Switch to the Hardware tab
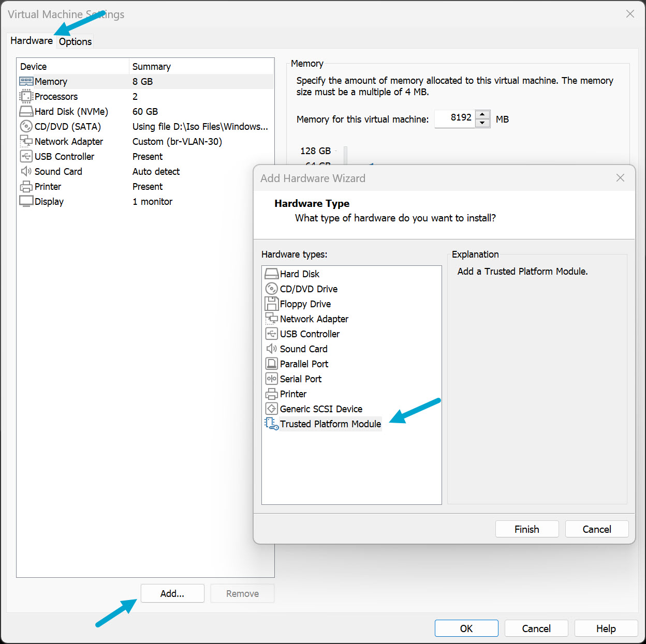The image size is (646, 644). click(31, 40)
